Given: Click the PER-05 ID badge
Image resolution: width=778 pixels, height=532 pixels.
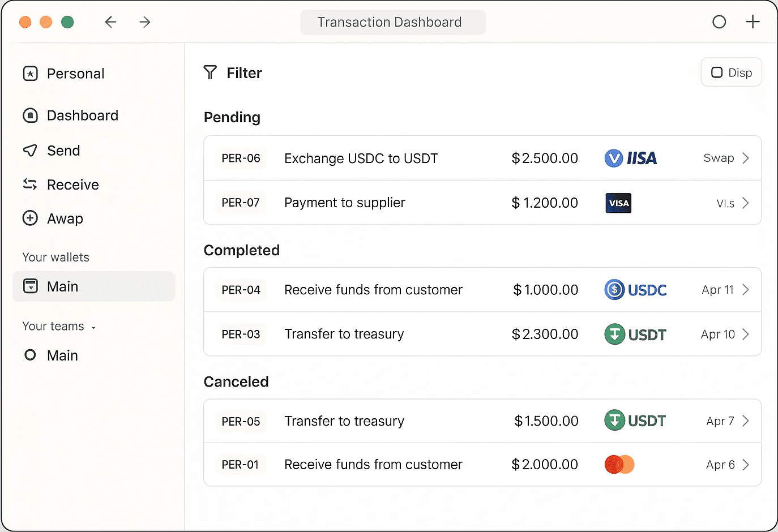Looking at the screenshot, I should (241, 421).
